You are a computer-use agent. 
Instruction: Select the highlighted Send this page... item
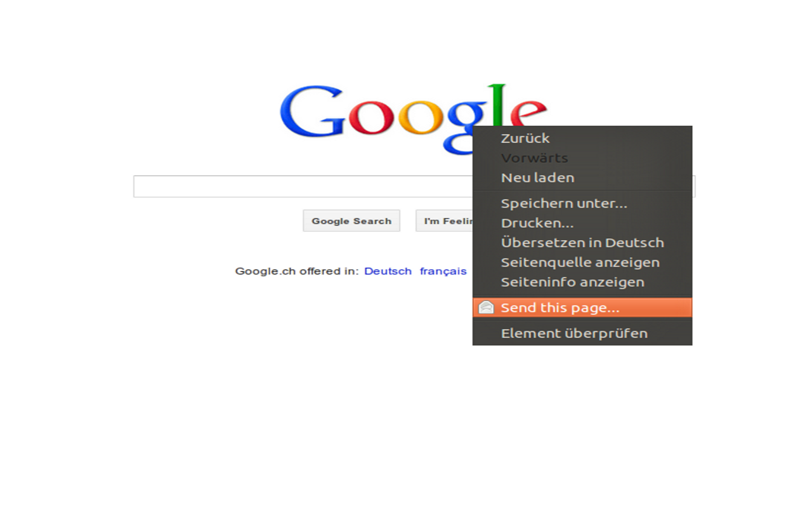pos(582,308)
